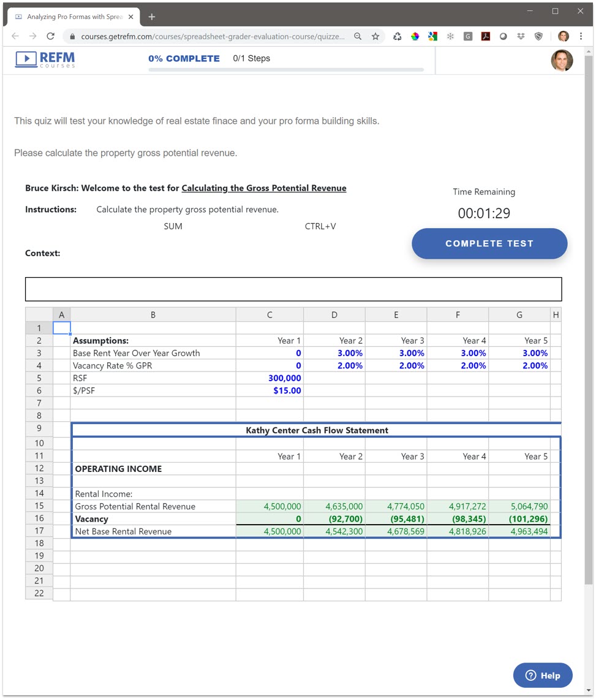Viewport: 596px width, 700px height.
Task: Select column C header
Action: [x=270, y=314]
